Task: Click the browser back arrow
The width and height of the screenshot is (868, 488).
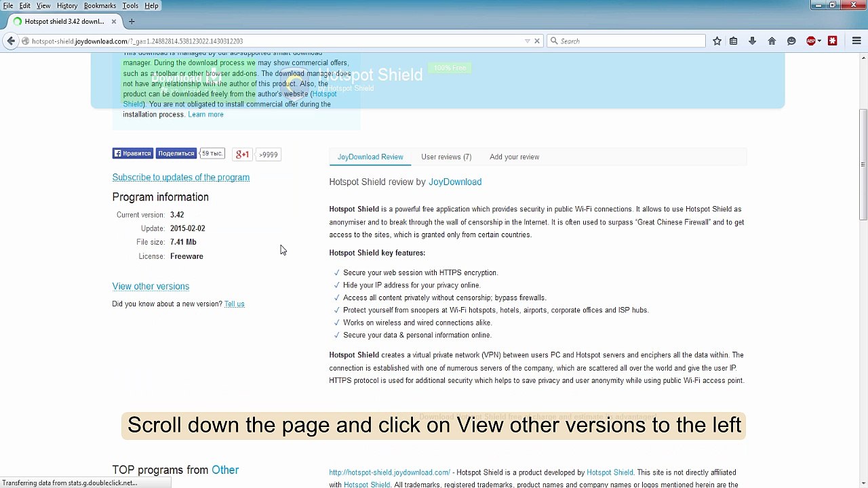Action: (x=10, y=41)
